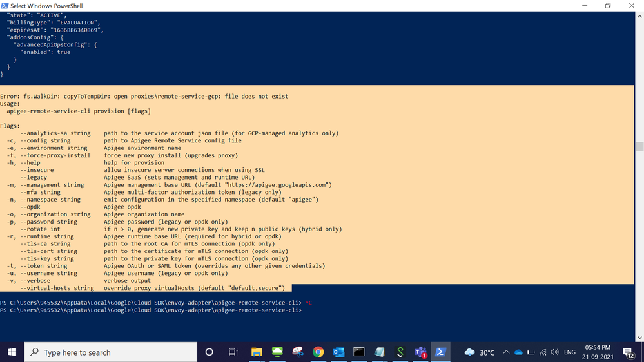
Task: Open the volume speaker control
Action: tap(555, 352)
